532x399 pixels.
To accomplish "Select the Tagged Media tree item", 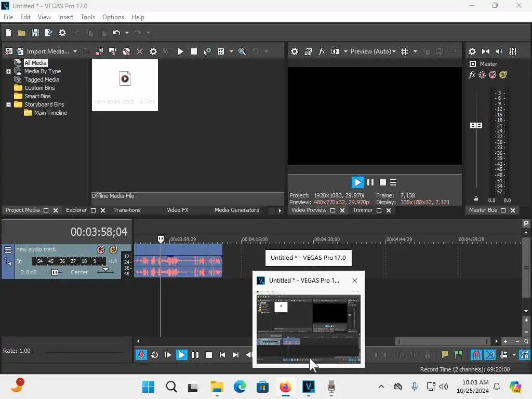I will 42,79.
